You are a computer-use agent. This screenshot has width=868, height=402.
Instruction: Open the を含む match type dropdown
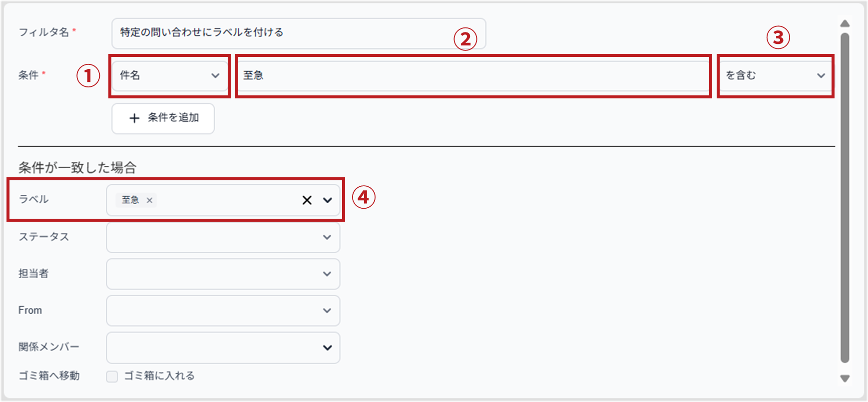[776, 76]
